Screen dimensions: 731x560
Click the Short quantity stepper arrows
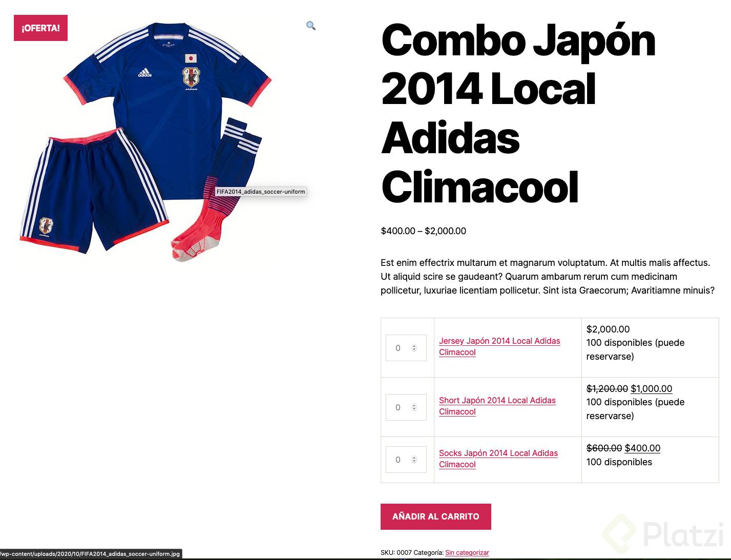click(414, 407)
